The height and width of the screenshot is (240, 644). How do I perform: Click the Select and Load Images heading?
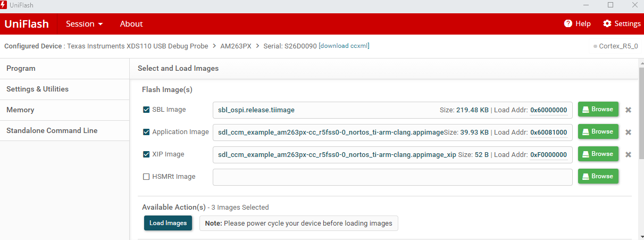(178, 68)
